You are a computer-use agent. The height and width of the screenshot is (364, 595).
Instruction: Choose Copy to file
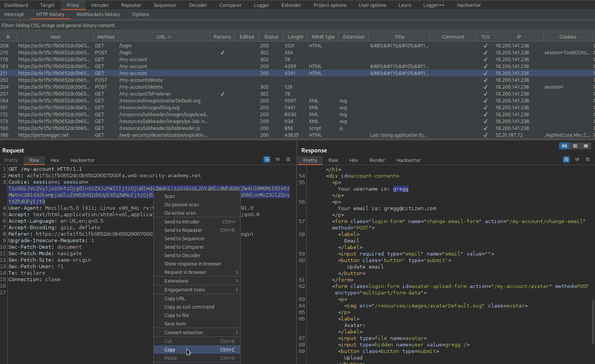pos(197,315)
